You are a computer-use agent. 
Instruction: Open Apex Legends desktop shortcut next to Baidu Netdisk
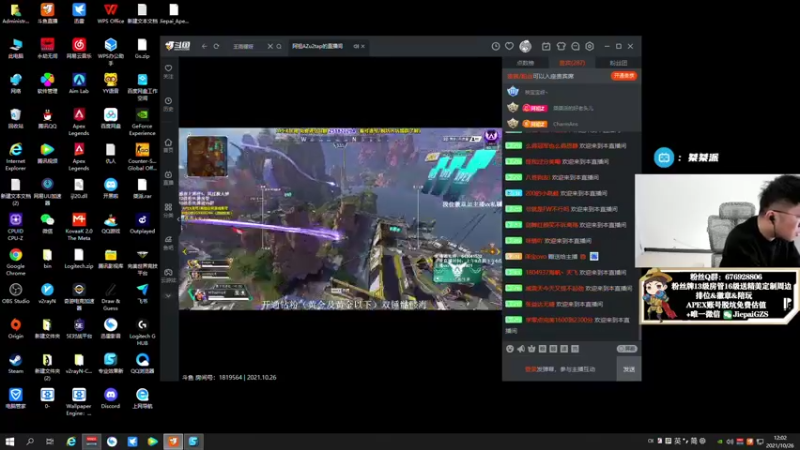coord(79,121)
